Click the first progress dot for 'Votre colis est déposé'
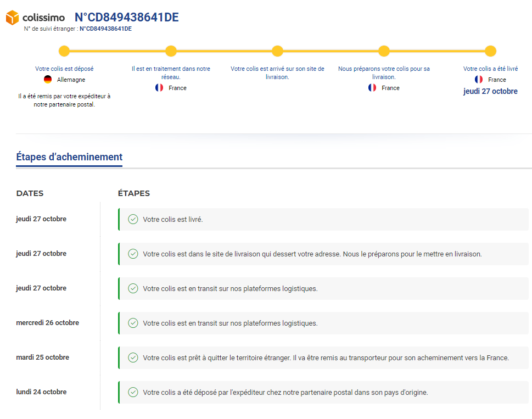The width and height of the screenshot is (532, 419). coord(64,51)
